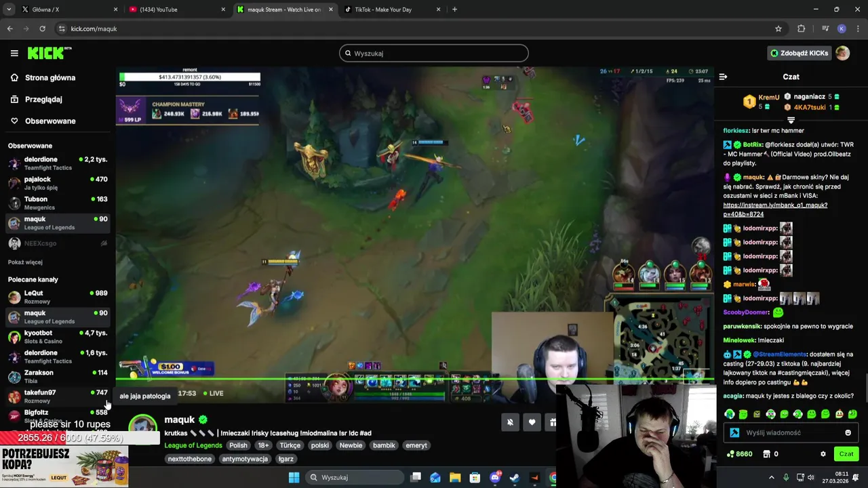The image size is (868, 488).
Task: Open Strona główna in sidebar
Action: coord(50,77)
